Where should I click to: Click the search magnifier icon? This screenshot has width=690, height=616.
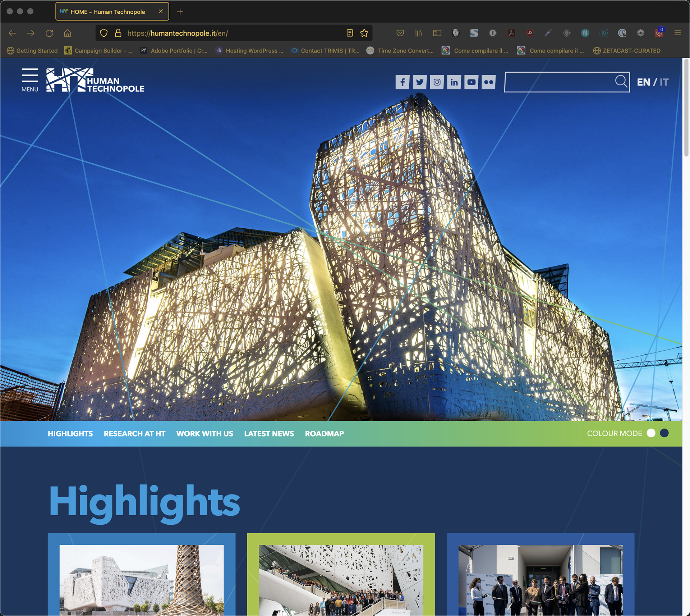coord(621,81)
